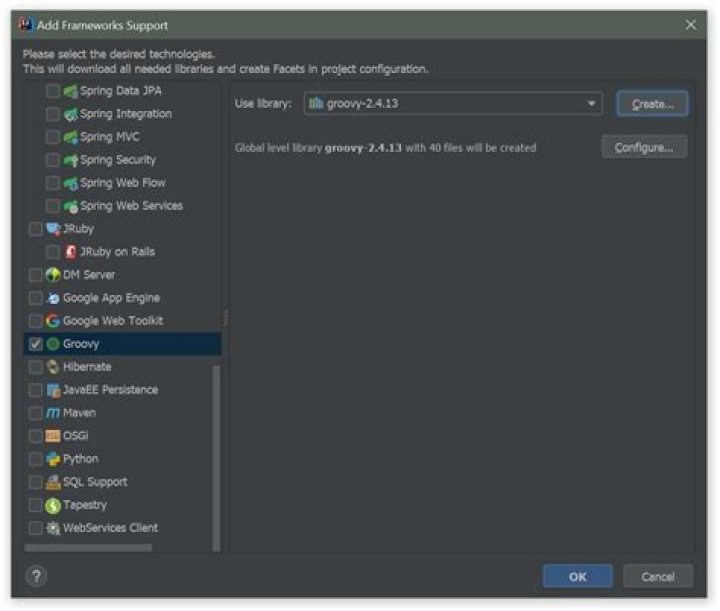Viewport: 720px width, 611px height.
Task: Click the Spring Data JPA icon
Action: click(x=70, y=91)
